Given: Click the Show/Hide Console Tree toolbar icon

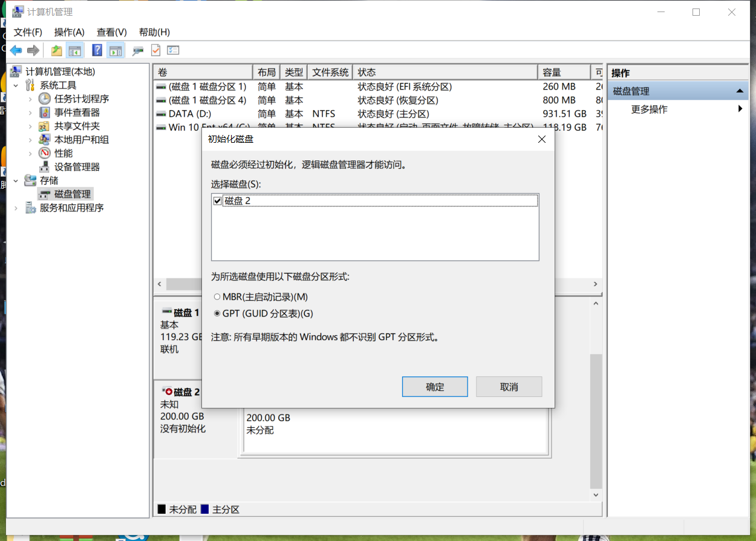Looking at the screenshot, I should tap(75, 51).
